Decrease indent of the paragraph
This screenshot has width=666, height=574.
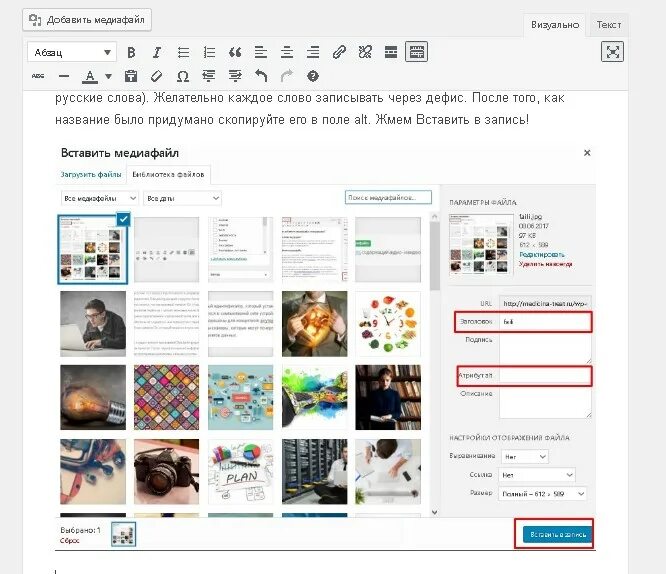click(209, 76)
